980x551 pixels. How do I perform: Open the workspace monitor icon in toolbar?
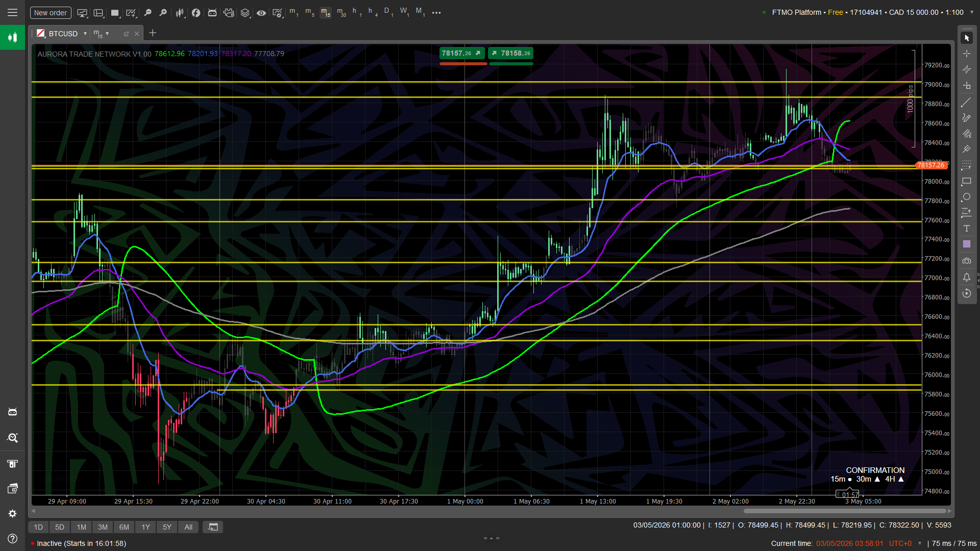click(82, 13)
